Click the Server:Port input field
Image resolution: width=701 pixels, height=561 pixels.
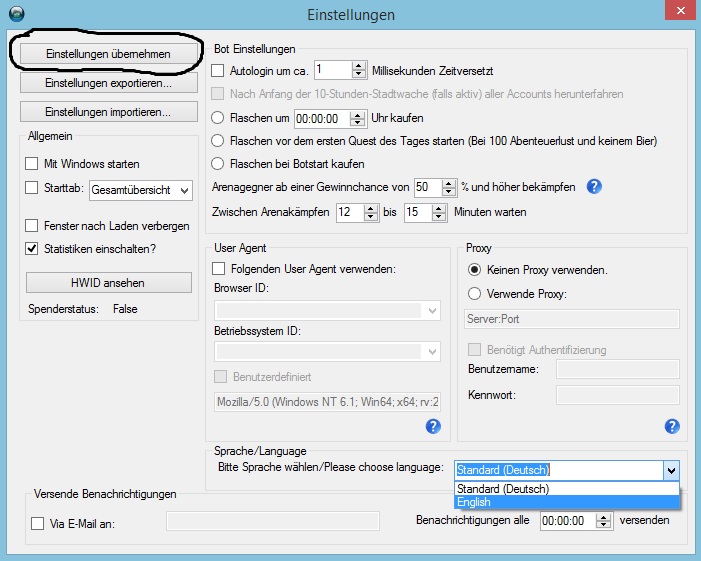[572, 319]
